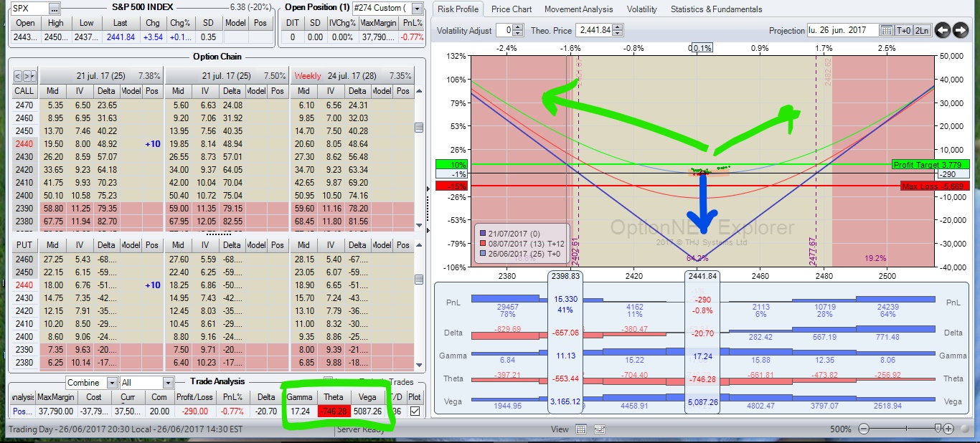The height and width of the screenshot is (443, 980).
Task: Click the zoom-out minus icon
Action: 863,429
